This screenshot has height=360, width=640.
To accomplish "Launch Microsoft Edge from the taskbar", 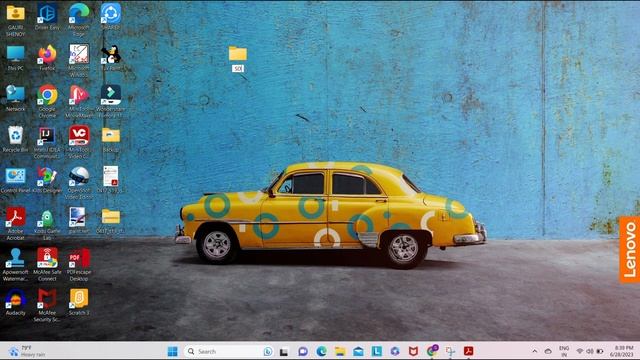I will tap(321, 351).
